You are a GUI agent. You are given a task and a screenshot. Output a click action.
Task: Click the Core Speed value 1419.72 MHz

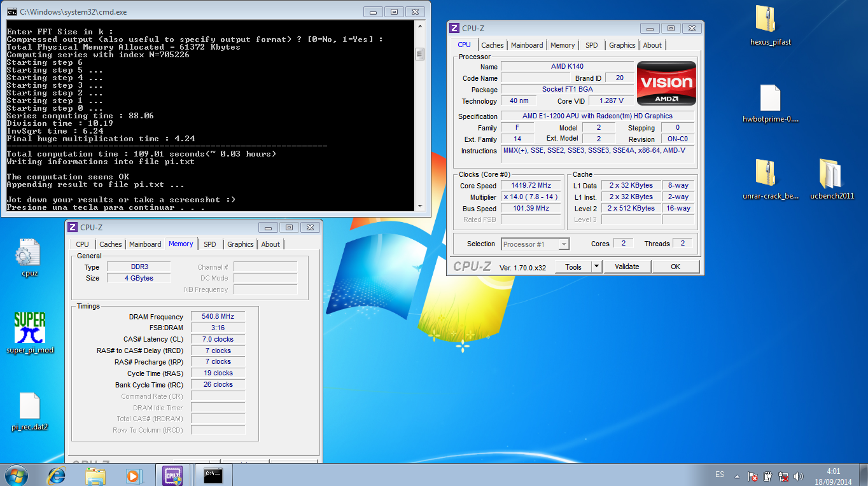[532, 186]
